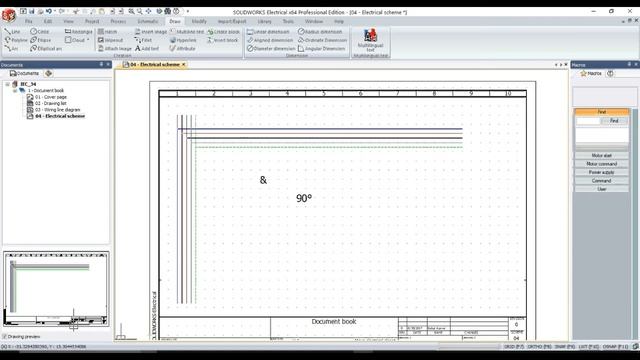Choose Radius dimension tool
The image size is (640, 360).
320,31
